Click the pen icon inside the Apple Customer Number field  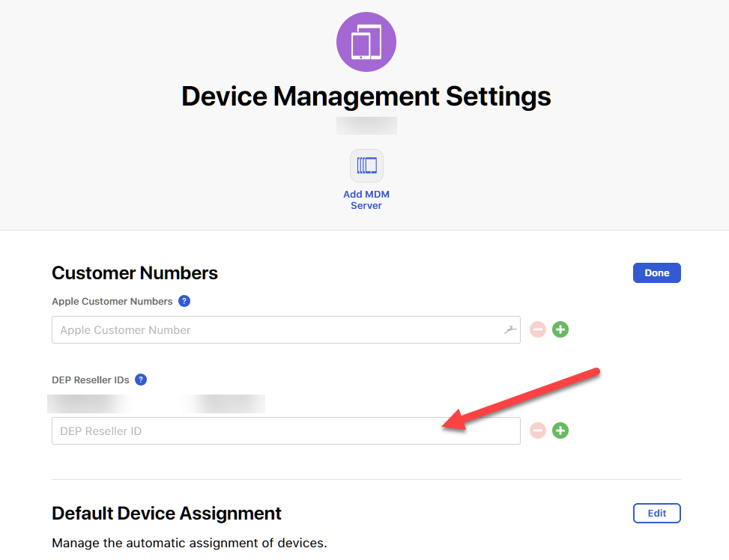(510, 329)
